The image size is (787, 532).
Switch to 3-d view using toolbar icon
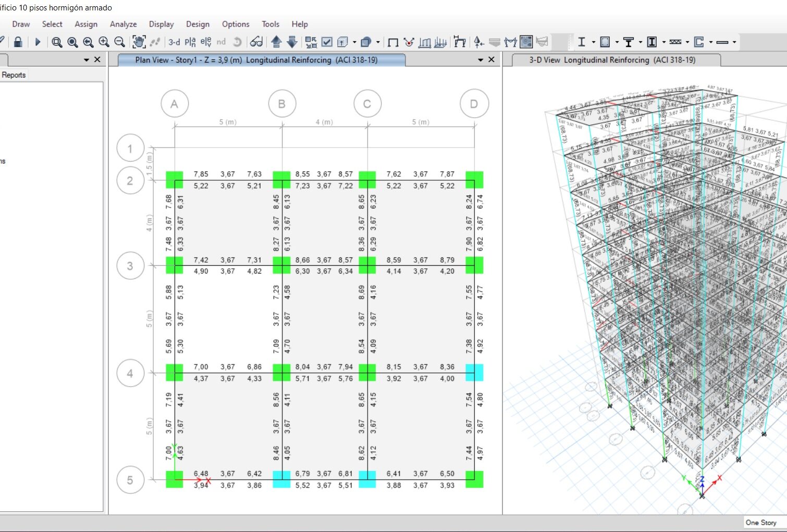point(174,42)
